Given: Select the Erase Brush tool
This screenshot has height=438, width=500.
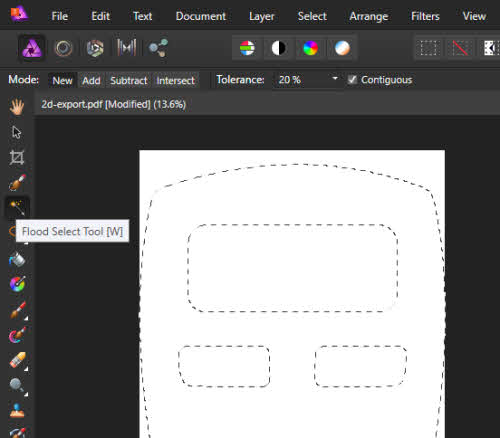Looking at the screenshot, I should click(x=18, y=360).
